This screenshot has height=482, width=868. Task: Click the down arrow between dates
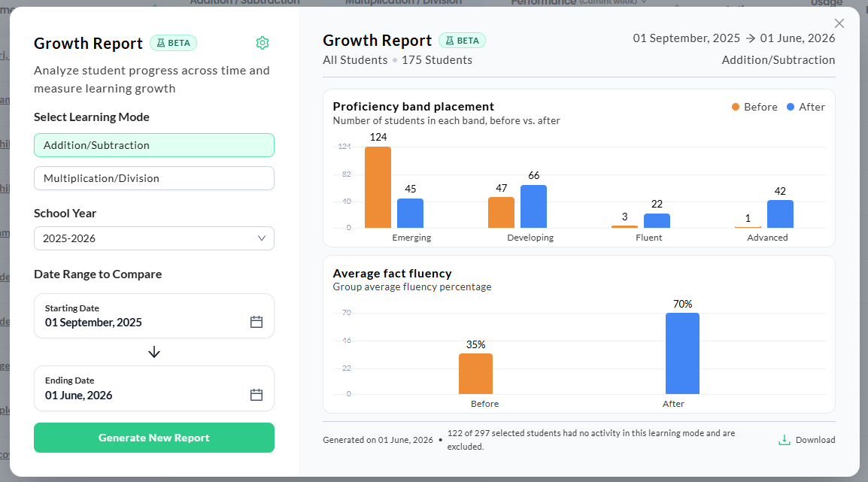154,352
